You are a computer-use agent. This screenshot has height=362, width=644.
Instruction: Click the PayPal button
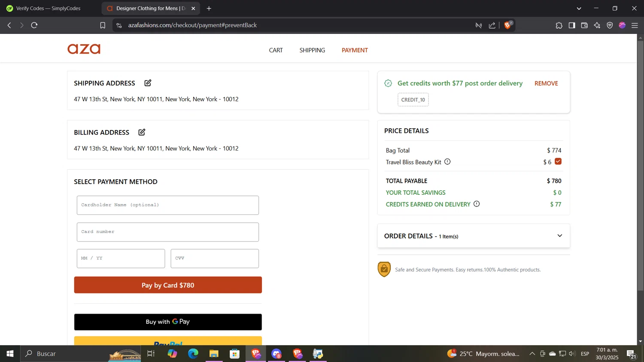click(168, 341)
